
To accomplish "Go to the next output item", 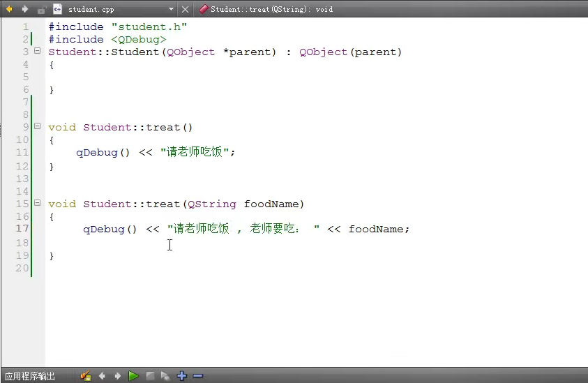I will (x=117, y=375).
